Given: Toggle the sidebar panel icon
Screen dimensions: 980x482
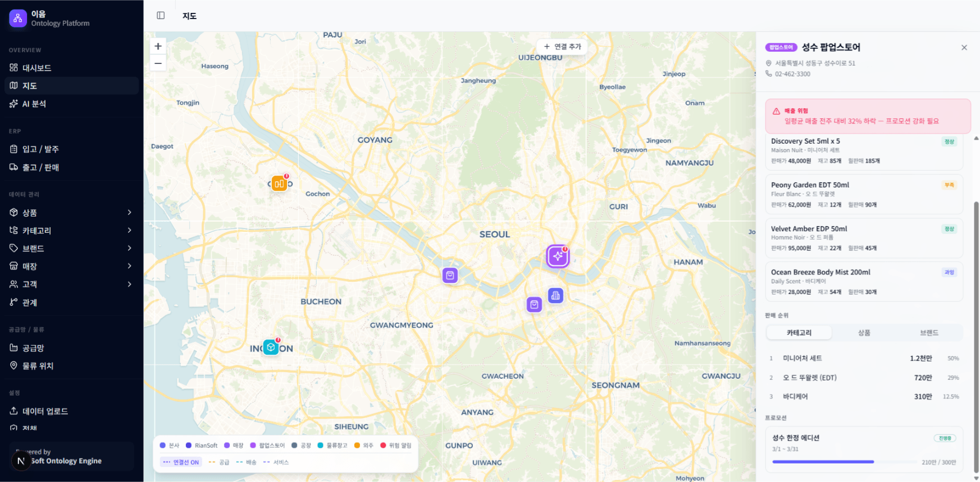Looking at the screenshot, I should pos(161,16).
